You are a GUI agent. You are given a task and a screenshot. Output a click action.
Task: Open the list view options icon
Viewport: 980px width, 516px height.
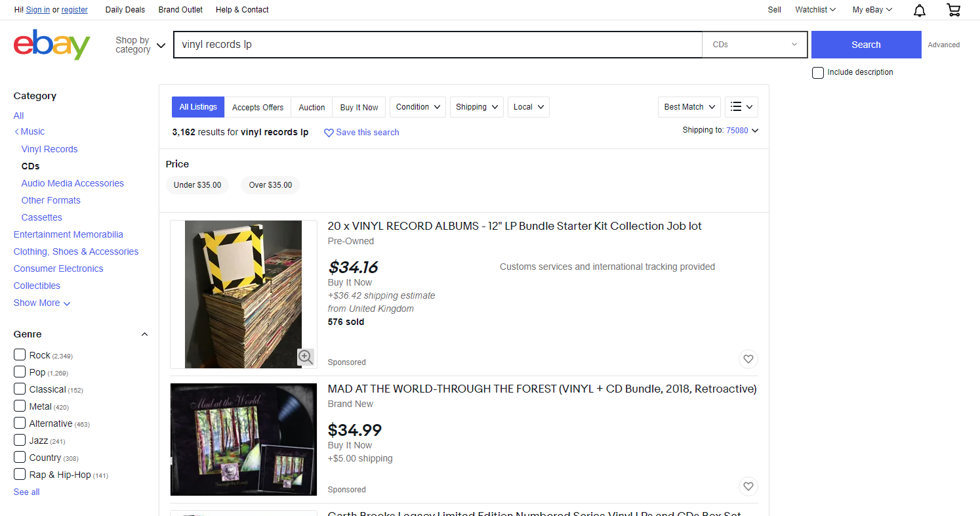click(742, 107)
